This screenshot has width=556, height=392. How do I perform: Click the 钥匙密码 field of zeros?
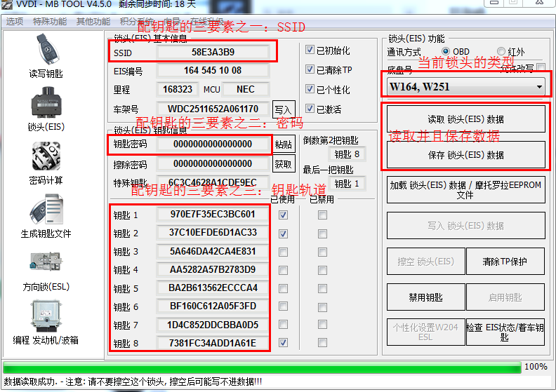coord(213,144)
